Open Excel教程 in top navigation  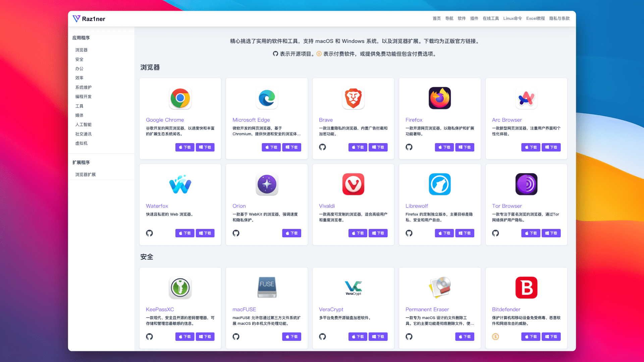[x=535, y=18]
